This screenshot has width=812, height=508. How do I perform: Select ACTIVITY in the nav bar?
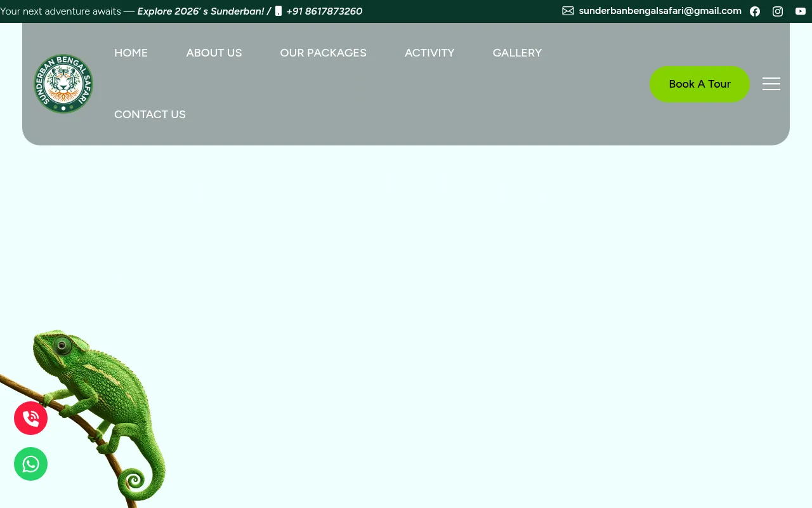429,53
